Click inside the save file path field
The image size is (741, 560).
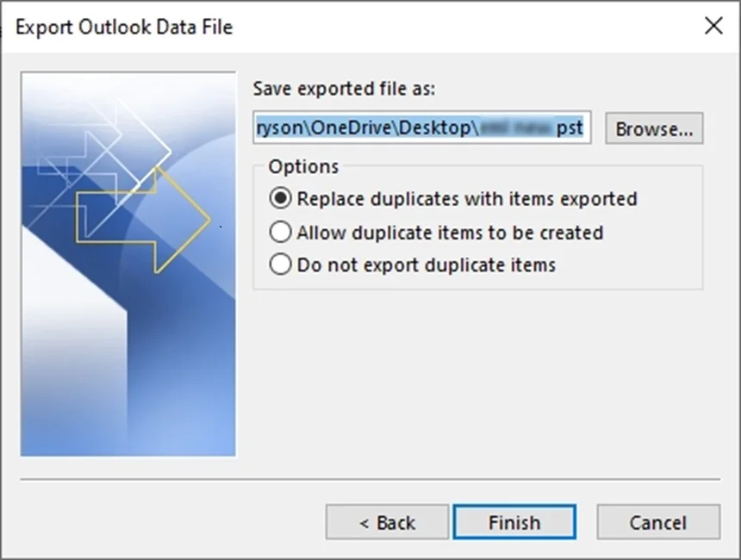[422, 128]
